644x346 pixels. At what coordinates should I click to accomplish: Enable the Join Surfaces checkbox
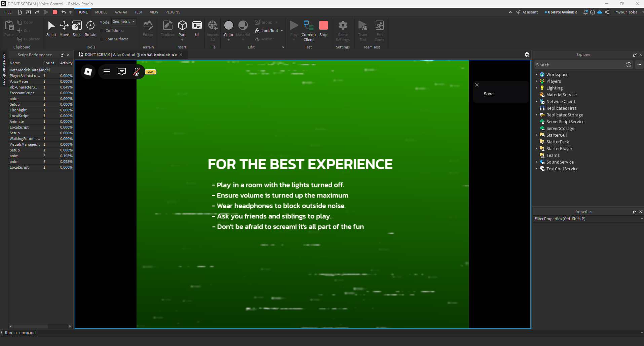(102, 39)
